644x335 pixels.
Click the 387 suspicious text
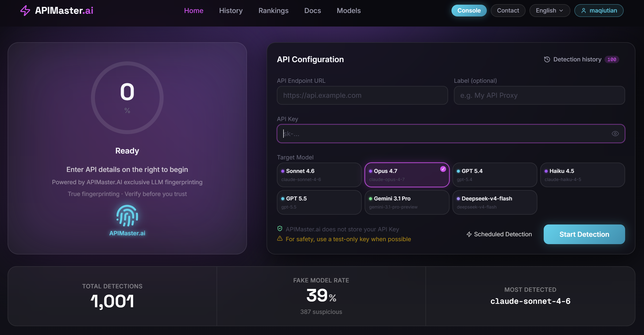click(321, 312)
